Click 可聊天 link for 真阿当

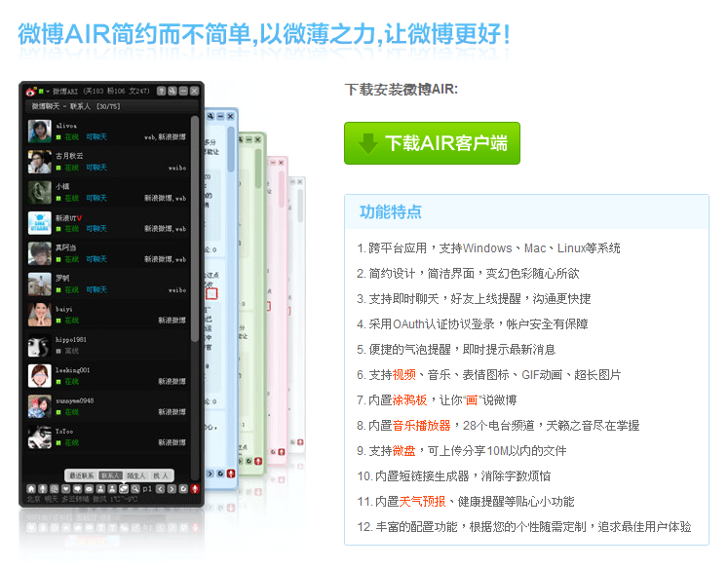point(96,259)
